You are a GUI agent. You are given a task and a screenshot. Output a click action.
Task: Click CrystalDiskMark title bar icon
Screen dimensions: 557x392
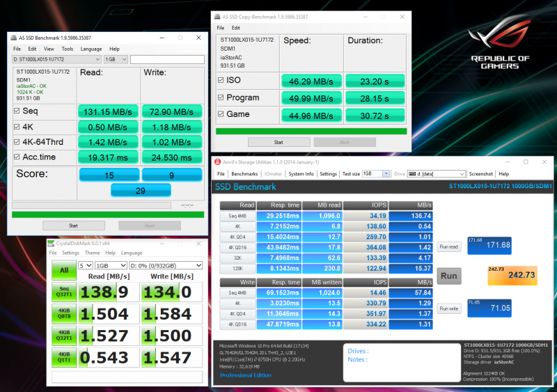click(x=51, y=244)
